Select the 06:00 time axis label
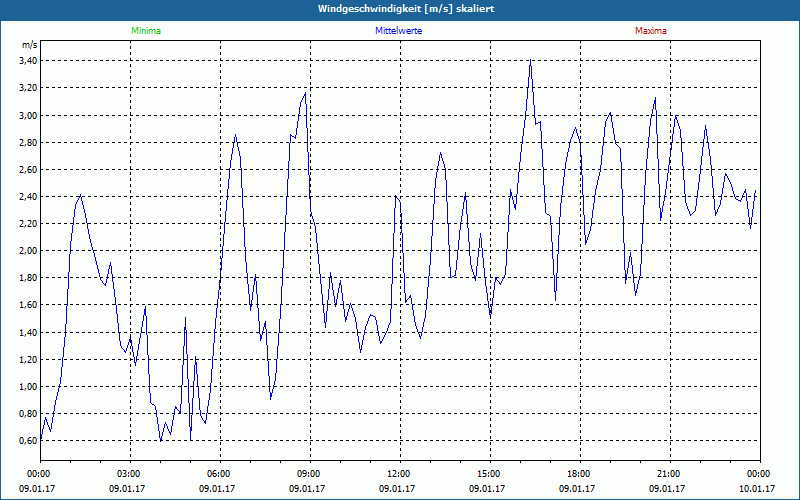The height and width of the screenshot is (500, 800). click(220, 474)
